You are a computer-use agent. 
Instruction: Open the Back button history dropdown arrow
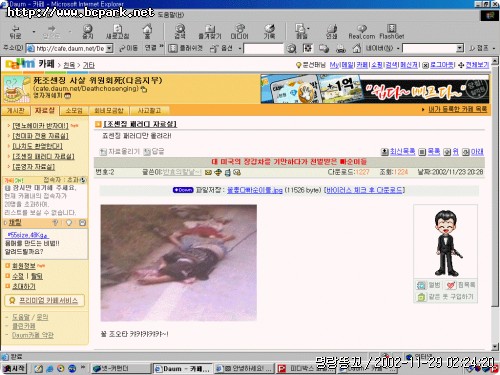tap(34, 32)
